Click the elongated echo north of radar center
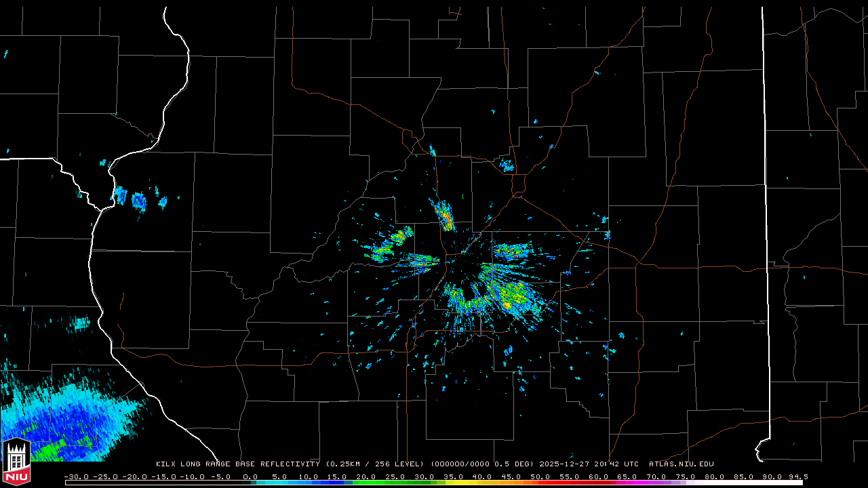868x488 pixels. (443, 216)
